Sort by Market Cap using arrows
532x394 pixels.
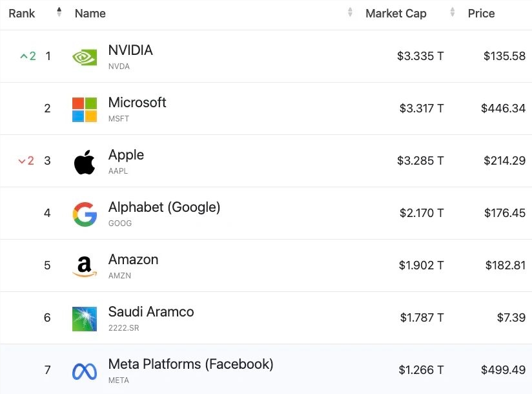[x=453, y=12]
